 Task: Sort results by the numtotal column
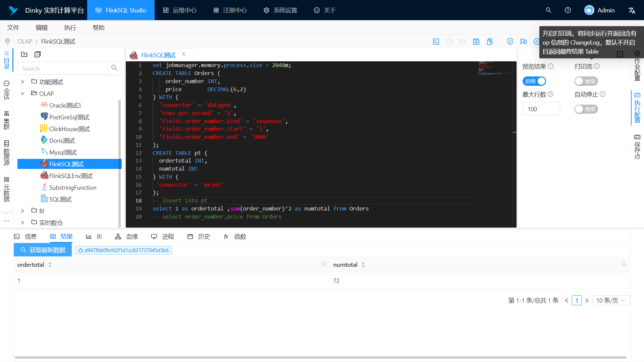point(363,264)
